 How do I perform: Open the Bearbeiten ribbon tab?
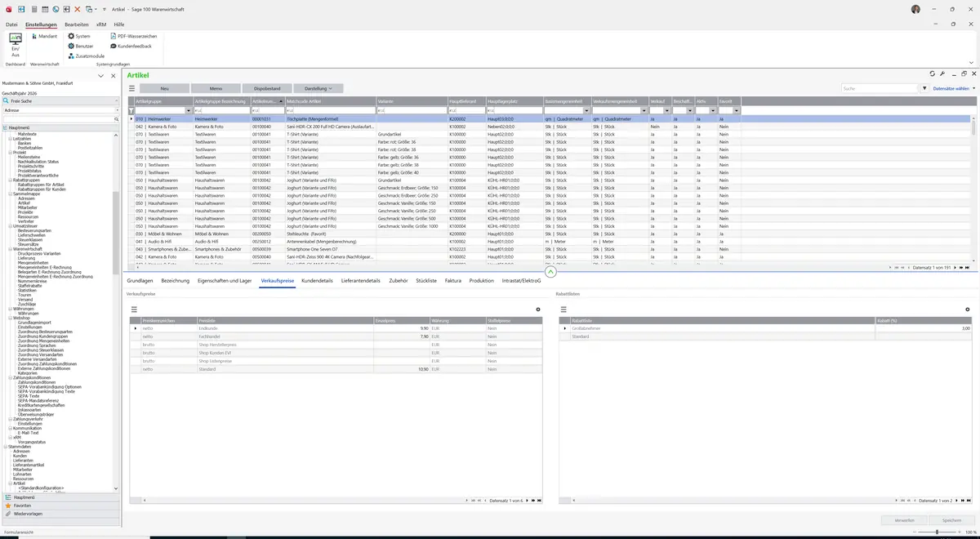tap(77, 24)
